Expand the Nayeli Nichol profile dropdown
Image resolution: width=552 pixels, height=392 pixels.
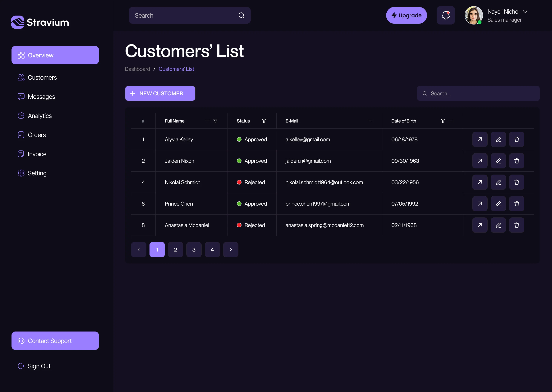[525, 11]
